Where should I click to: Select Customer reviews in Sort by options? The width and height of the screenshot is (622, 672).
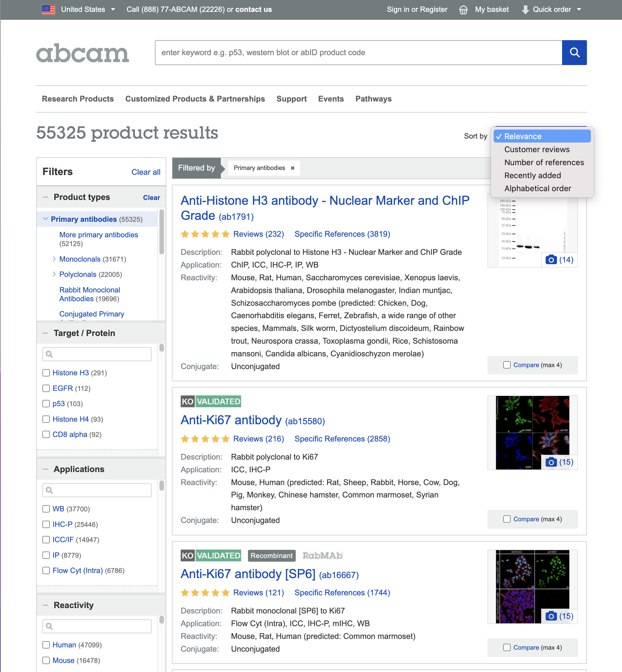pyautogui.click(x=537, y=149)
